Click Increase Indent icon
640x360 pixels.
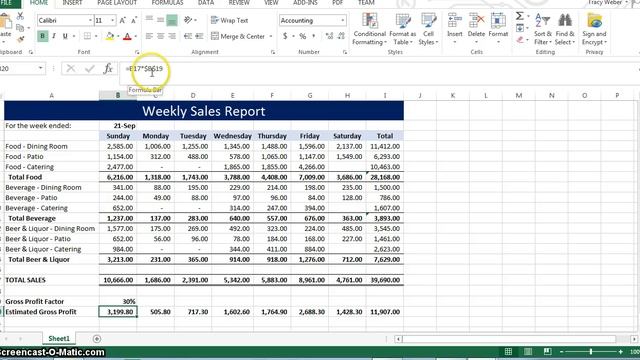coord(199,36)
